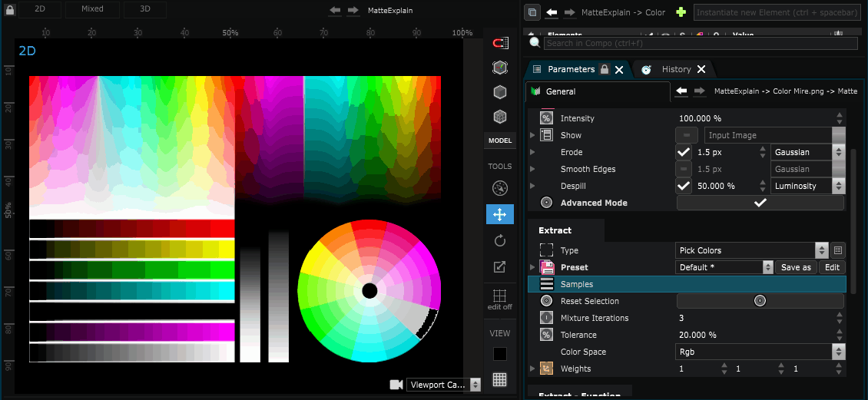Open the Parameters tab
868x400 pixels.
(x=571, y=69)
